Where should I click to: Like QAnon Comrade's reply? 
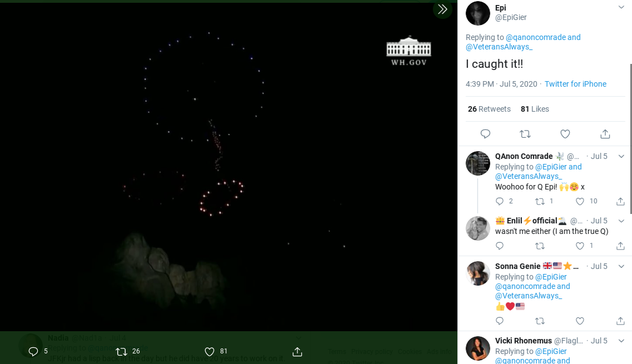pos(580,201)
